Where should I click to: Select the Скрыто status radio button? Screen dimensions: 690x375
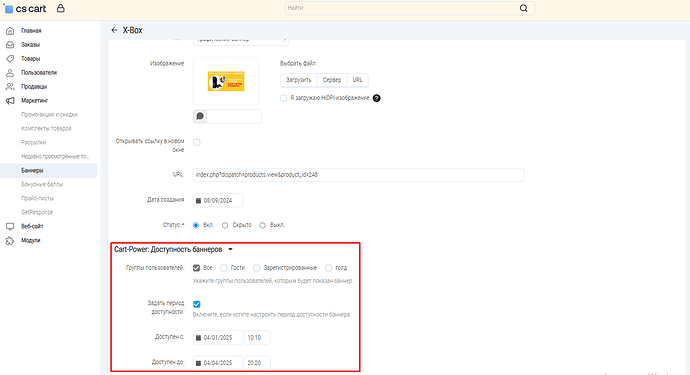pos(225,225)
